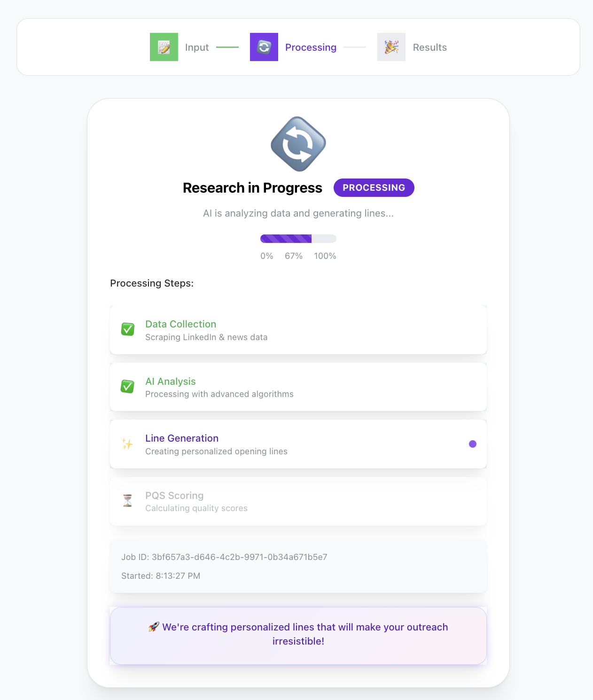Viewport: 593px width, 700px height.
Task: Click the sparkles icon beside Line Generation
Action: click(127, 444)
